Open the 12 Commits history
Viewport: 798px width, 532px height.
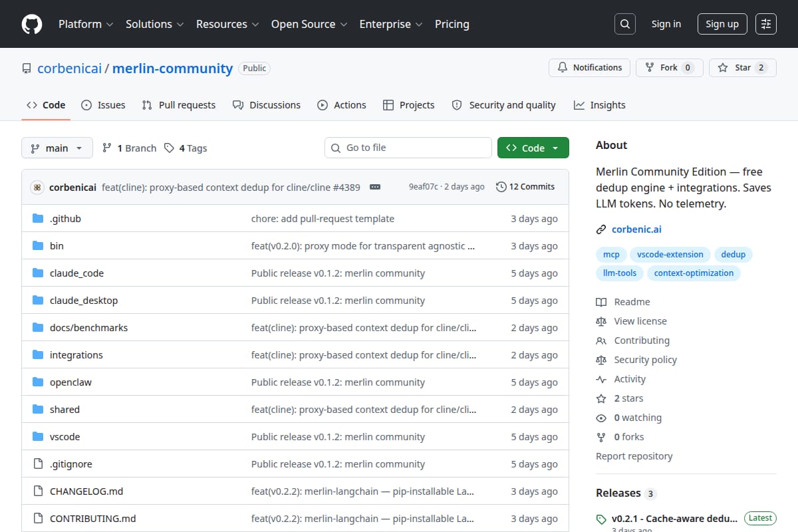click(x=525, y=187)
